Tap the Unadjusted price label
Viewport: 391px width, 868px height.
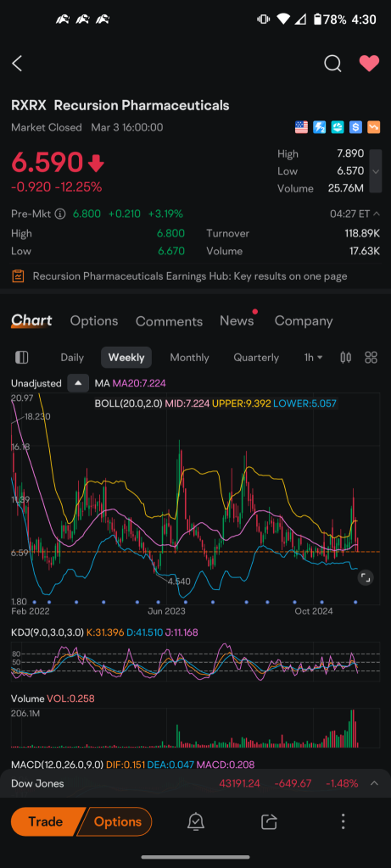pyautogui.click(x=36, y=383)
